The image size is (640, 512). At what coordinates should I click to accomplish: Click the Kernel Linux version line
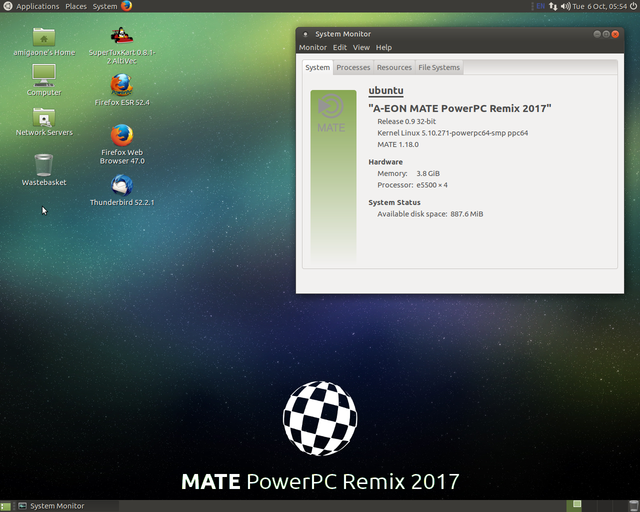(x=453, y=133)
